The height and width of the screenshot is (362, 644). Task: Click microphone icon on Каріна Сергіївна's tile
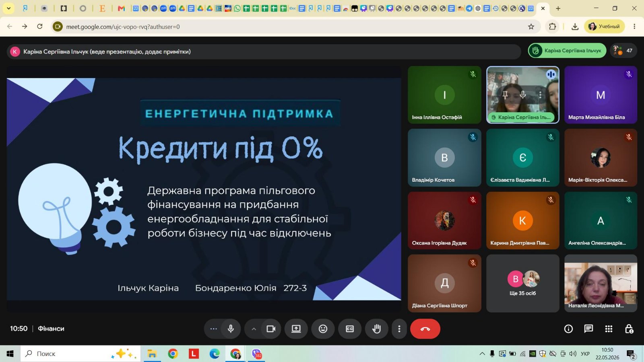523,95
